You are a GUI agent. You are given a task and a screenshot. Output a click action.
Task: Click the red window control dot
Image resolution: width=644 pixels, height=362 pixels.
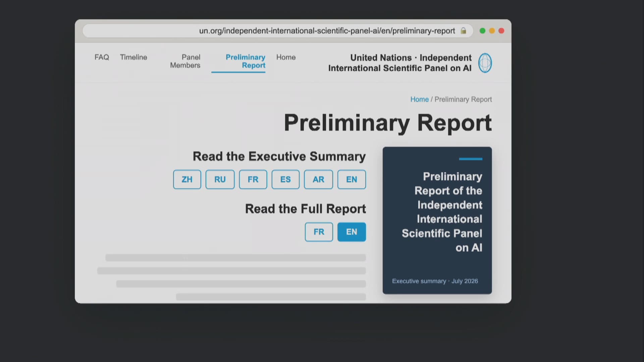pos(501,31)
